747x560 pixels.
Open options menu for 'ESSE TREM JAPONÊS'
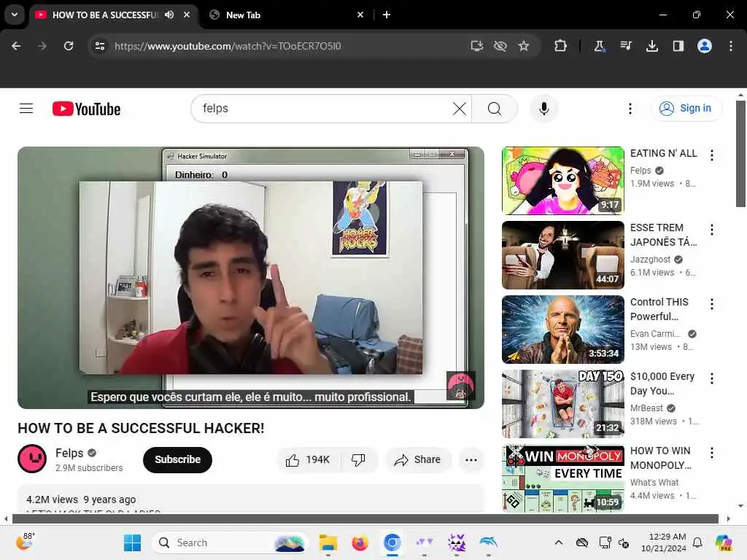pyautogui.click(x=712, y=230)
